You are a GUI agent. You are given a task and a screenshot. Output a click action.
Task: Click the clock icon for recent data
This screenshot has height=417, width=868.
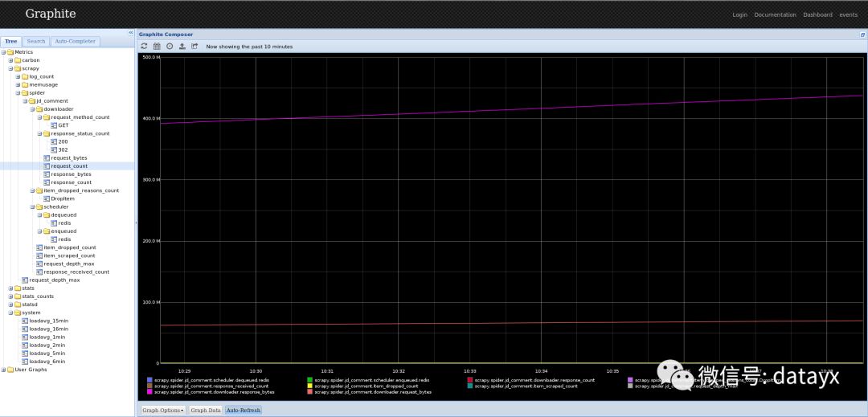[x=170, y=47]
